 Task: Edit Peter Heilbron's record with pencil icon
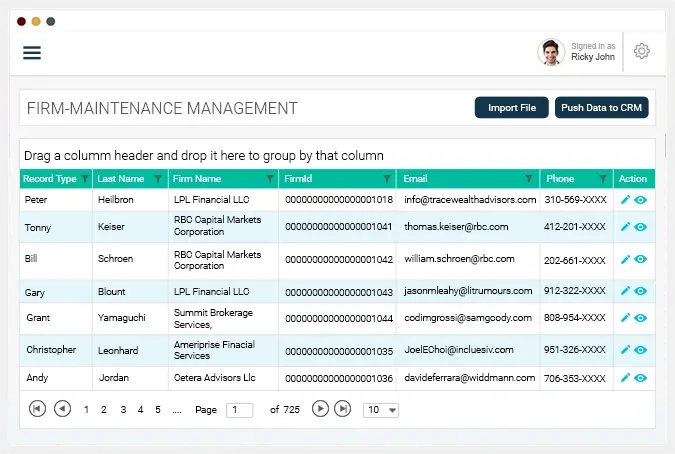[x=625, y=200]
